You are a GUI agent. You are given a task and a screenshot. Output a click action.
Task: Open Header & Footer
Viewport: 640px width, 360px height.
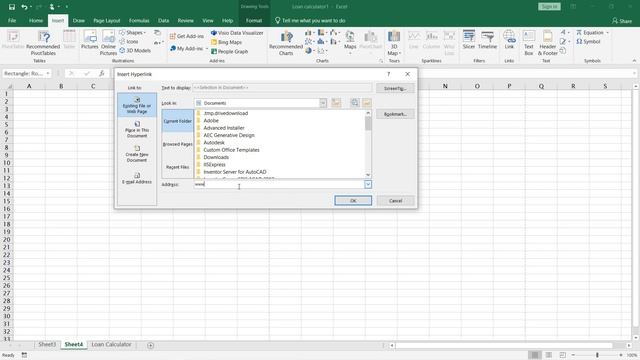click(x=547, y=43)
